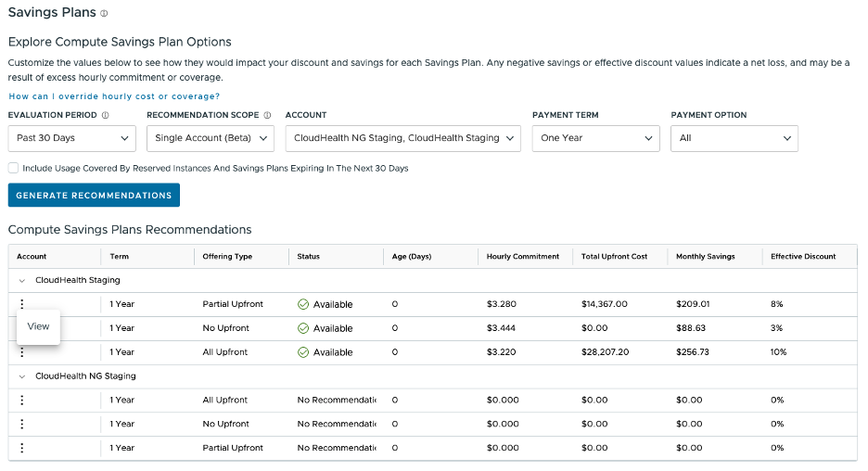Open actions menu for NG Staging All Upfront row
Image resolution: width=868 pixels, height=471 pixels.
[x=21, y=401]
